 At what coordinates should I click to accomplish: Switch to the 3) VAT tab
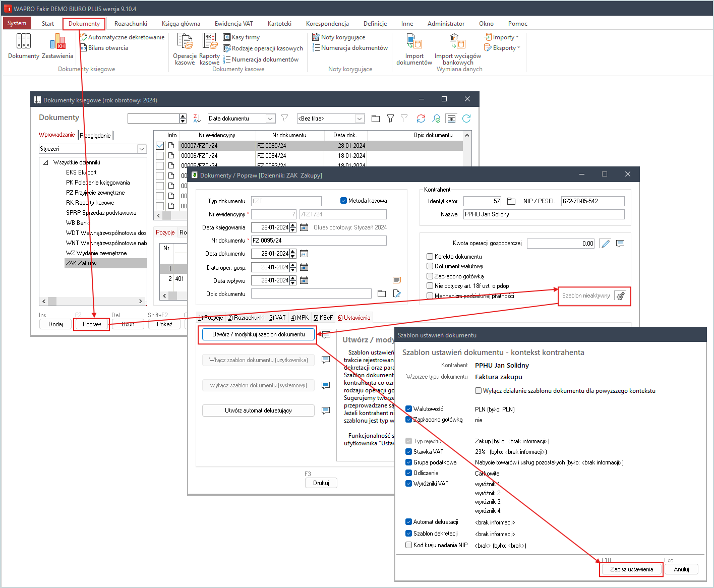pyautogui.click(x=277, y=318)
